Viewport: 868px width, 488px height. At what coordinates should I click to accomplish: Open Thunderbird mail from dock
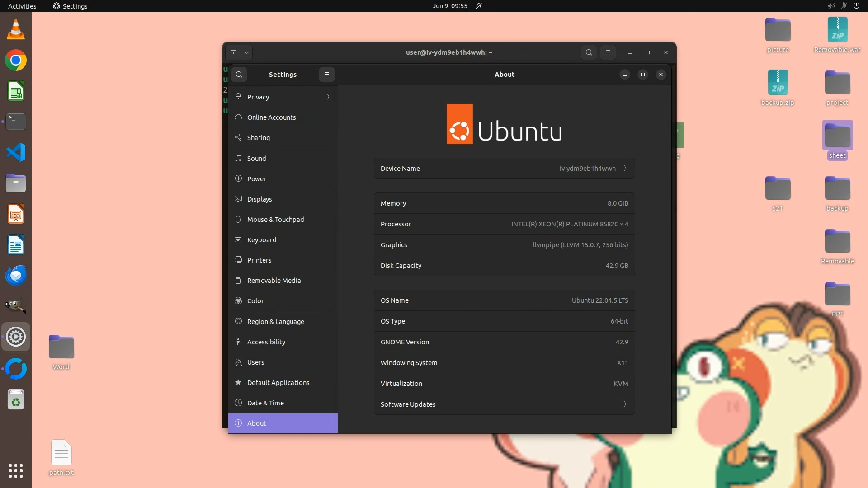[x=16, y=275]
